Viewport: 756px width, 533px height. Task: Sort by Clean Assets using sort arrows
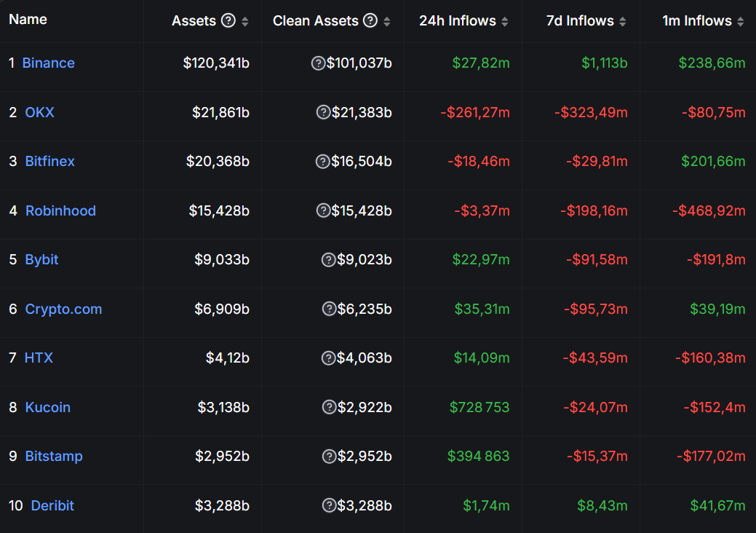(x=386, y=21)
